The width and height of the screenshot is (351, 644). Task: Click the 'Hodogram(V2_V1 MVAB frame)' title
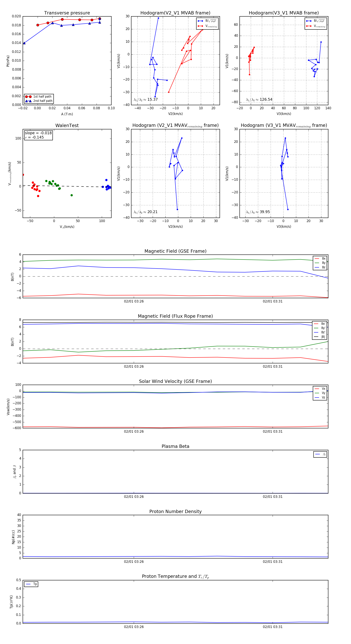coord(175,13)
